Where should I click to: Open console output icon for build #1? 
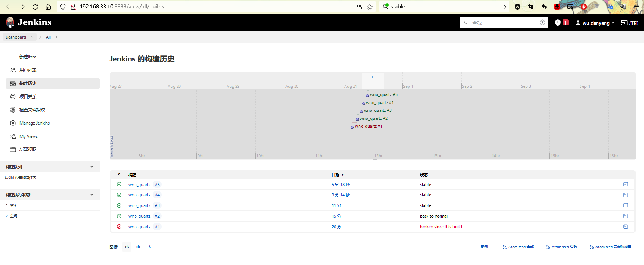coord(626,227)
